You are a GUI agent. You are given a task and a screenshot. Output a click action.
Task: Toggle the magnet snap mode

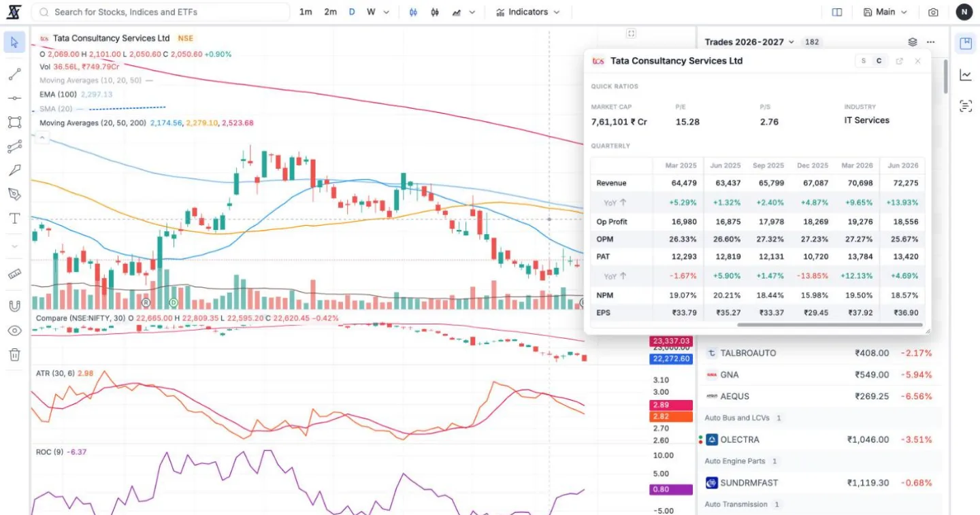[14, 306]
